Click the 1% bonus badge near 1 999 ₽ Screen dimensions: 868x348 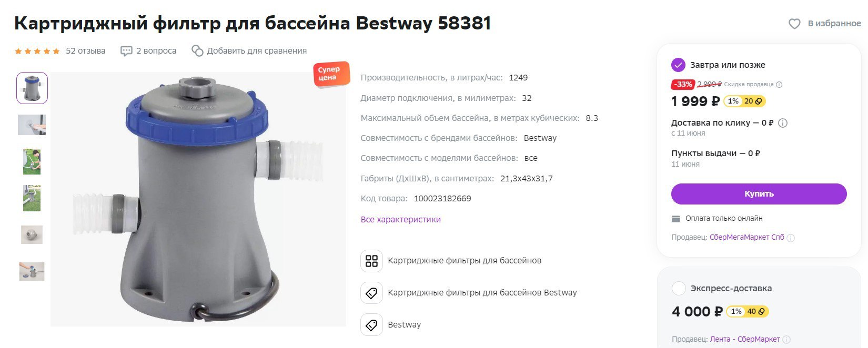733,101
